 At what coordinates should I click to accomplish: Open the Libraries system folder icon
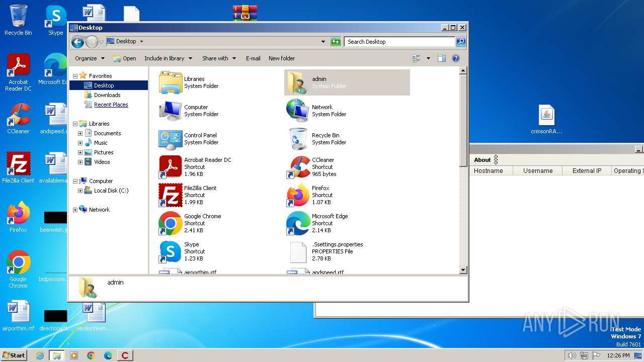tap(171, 82)
